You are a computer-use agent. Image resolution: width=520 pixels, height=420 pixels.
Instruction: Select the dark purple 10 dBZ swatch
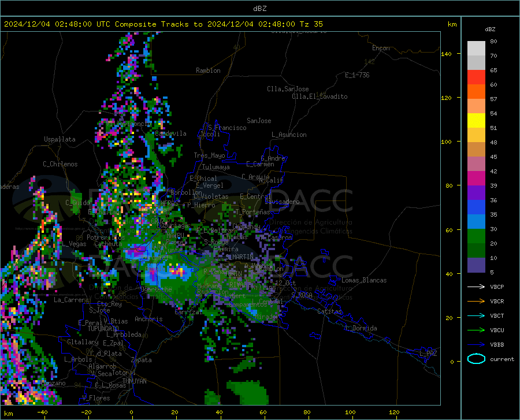476,265
